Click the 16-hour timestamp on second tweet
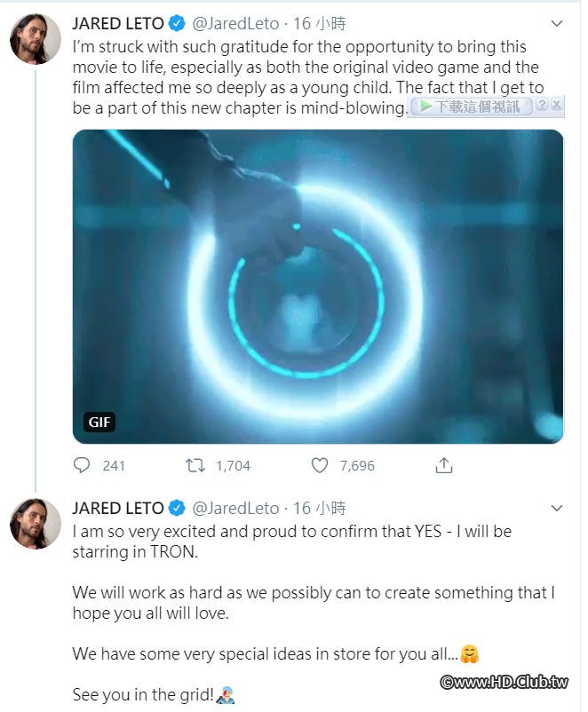The width and height of the screenshot is (588, 712). pyautogui.click(x=319, y=508)
